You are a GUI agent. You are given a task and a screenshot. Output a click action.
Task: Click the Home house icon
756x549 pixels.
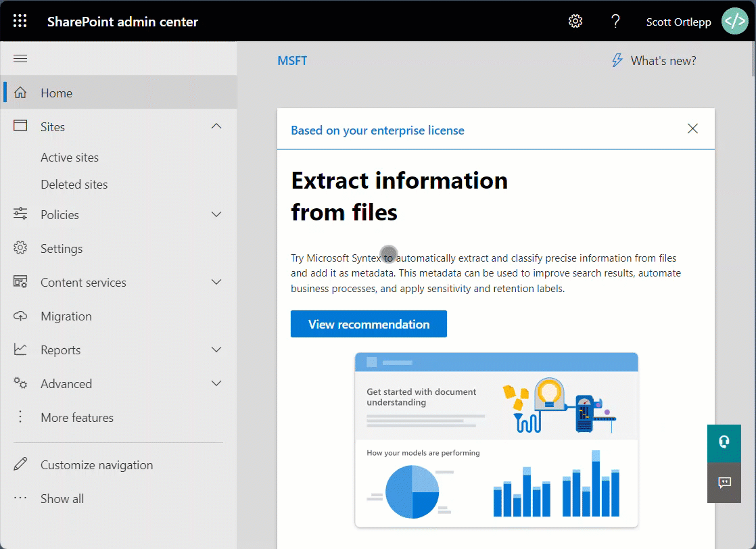click(x=20, y=93)
